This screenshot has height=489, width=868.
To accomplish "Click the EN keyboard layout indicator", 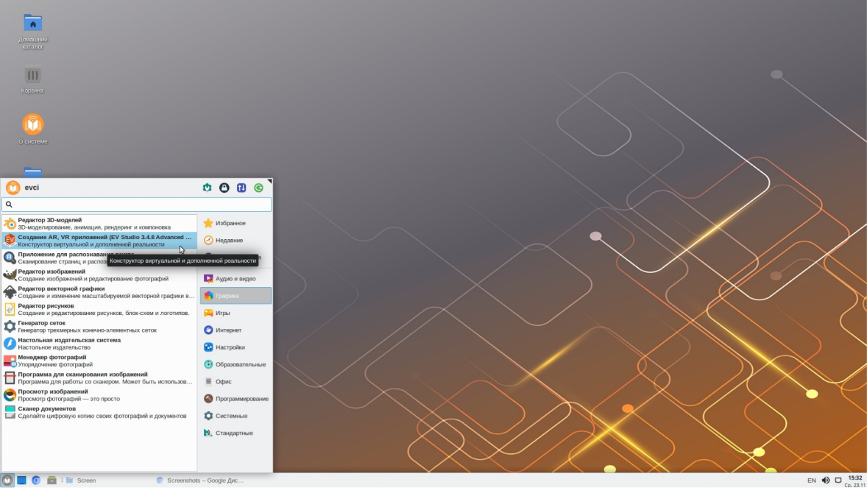I will coord(811,480).
